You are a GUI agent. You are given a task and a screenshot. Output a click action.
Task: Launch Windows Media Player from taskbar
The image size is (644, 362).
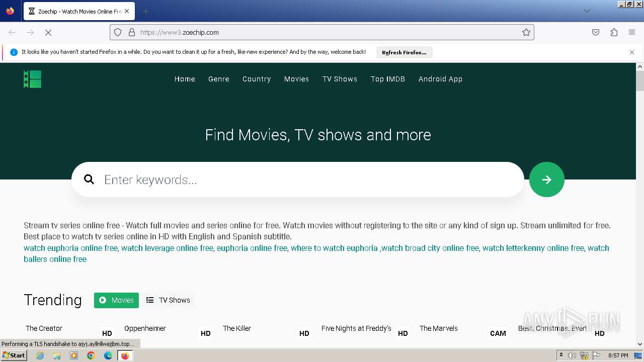coord(74,355)
